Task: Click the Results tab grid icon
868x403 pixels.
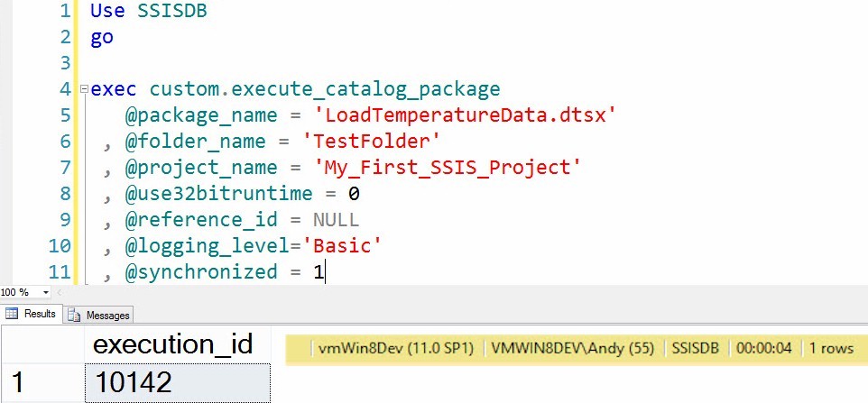Action: pyautogui.click(x=13, y=315)
